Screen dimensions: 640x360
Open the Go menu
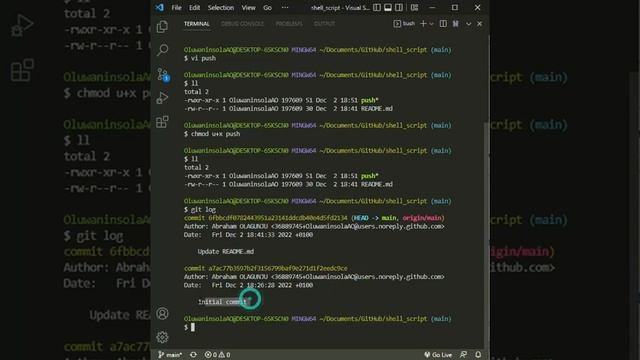click(x=267, y=7)
